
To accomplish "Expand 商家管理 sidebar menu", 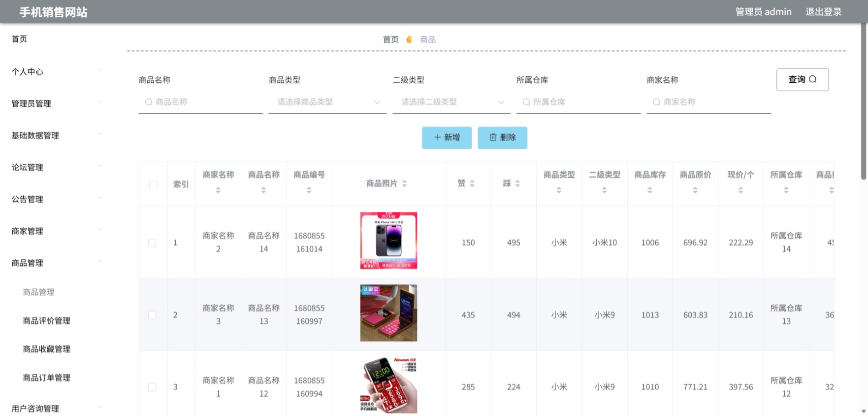I will click(57, 231).
